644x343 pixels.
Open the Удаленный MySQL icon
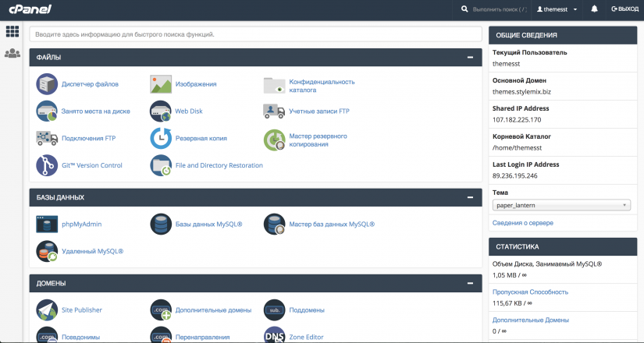[x=47, y=251]
